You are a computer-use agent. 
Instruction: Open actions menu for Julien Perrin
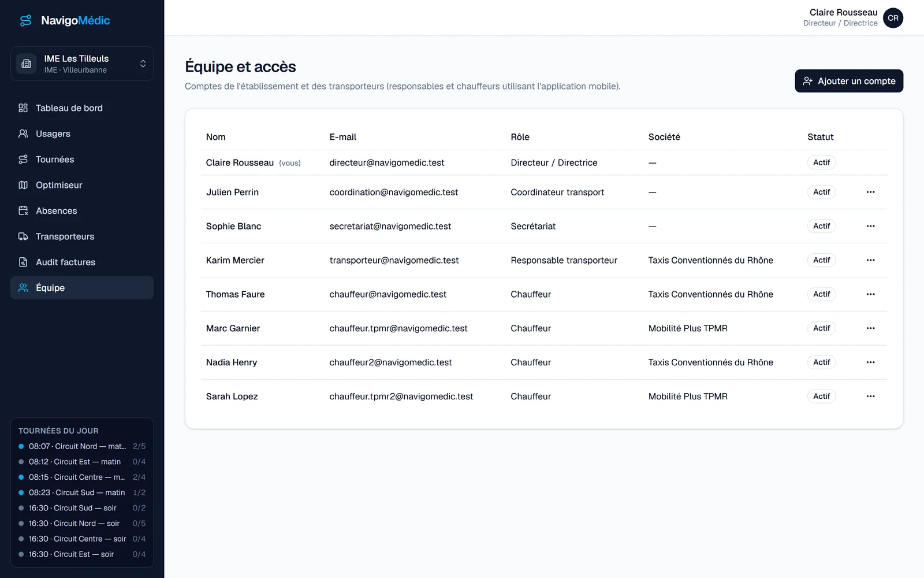870,192
